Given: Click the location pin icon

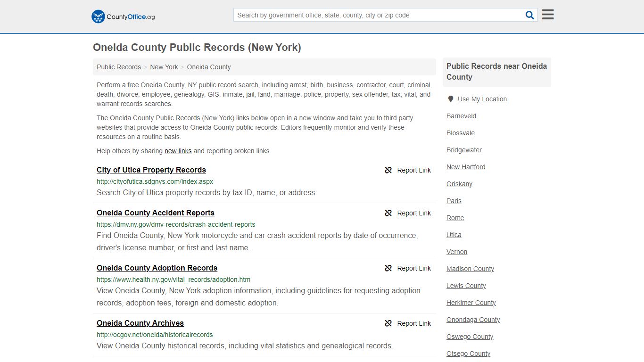Looking at the screenshot, I should [x=450, y=99].
